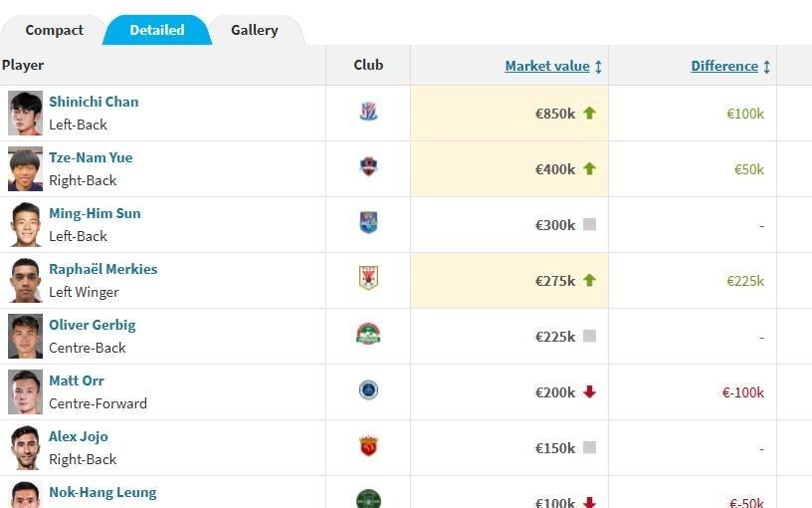Open Shinichi Chan's player profile link
This screenshot has height=508, width=812.
coord(94,102)
